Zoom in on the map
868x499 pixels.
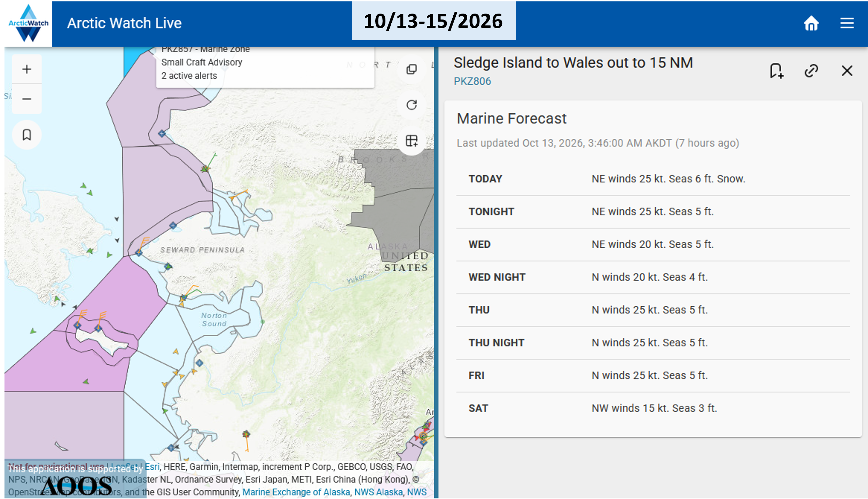pyautogui.click(x=27, y=69)
